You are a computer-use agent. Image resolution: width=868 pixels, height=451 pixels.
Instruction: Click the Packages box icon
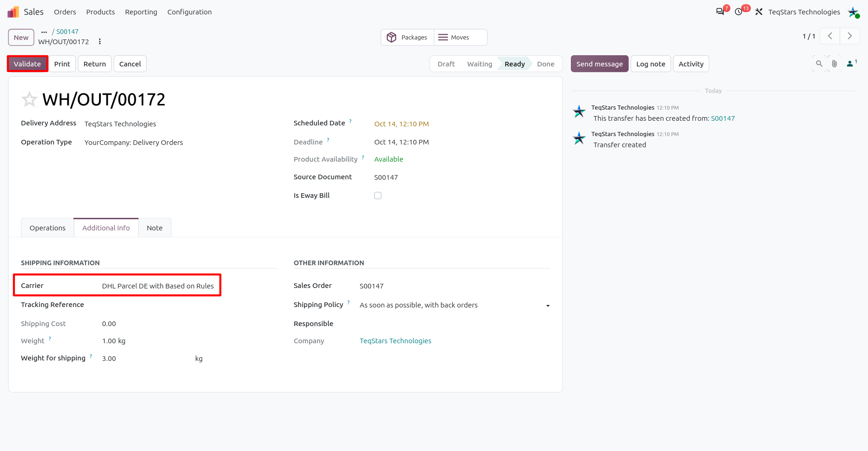(391, 37)
